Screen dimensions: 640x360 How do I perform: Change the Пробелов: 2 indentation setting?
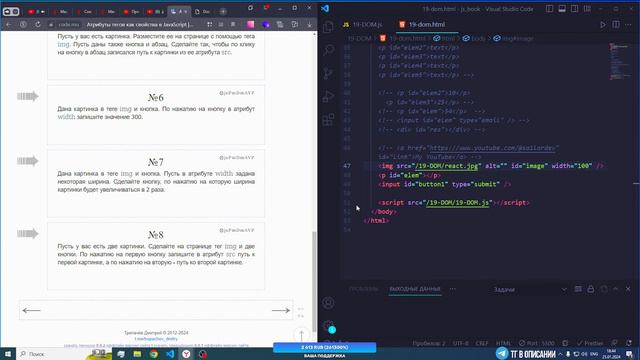coord(429,343)
